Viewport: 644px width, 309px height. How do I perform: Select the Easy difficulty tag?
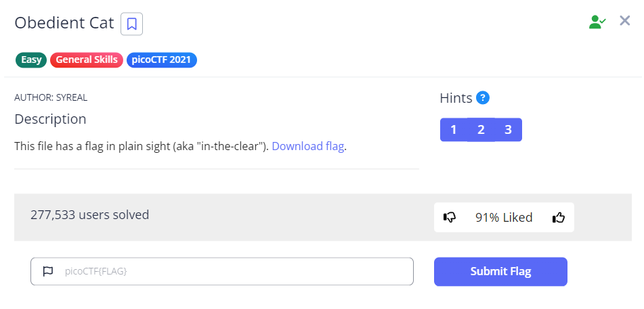click(x=31, y=60)
